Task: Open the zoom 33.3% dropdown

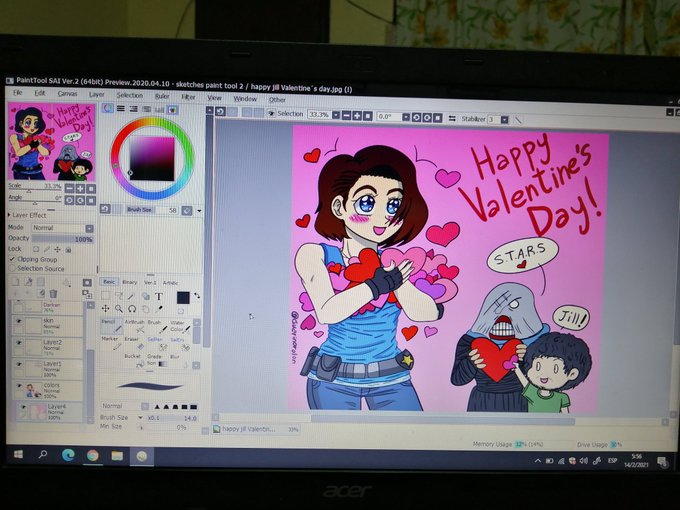Action: click(x=336, y=115)
